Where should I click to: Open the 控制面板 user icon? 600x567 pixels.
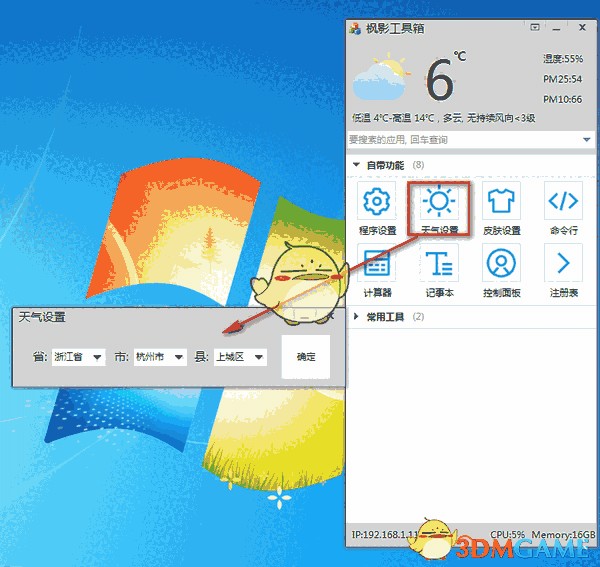pos(501,263)
